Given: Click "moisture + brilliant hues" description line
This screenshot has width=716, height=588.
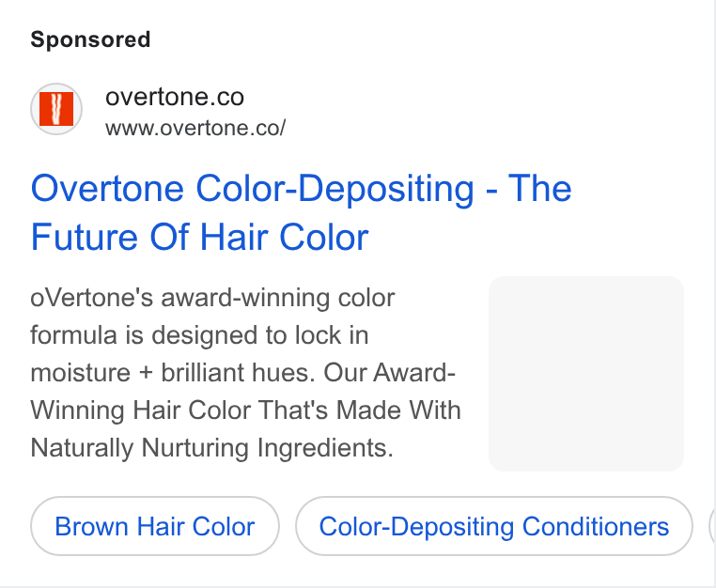Looking at the screenshot, I should tap(173, 373).
